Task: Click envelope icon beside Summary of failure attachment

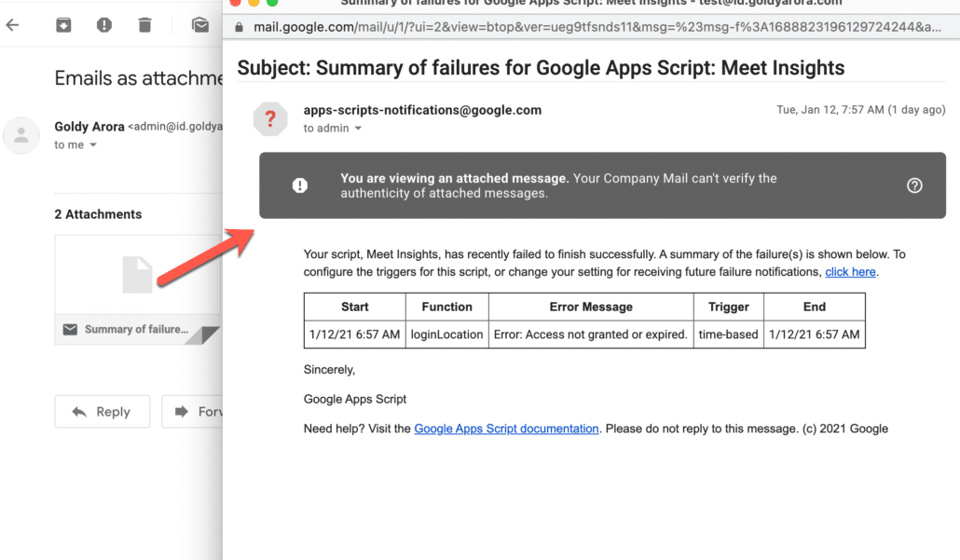Action: pos(71,329)
